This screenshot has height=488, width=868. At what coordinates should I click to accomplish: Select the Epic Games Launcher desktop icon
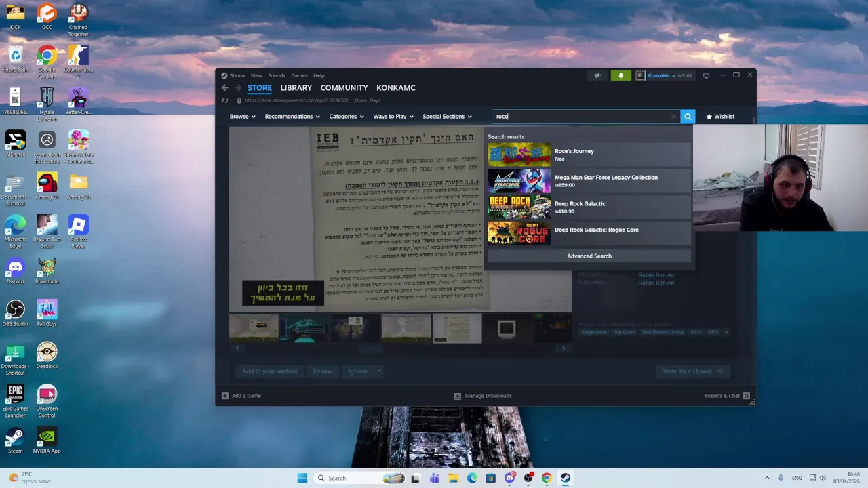(x=15, y=401)
